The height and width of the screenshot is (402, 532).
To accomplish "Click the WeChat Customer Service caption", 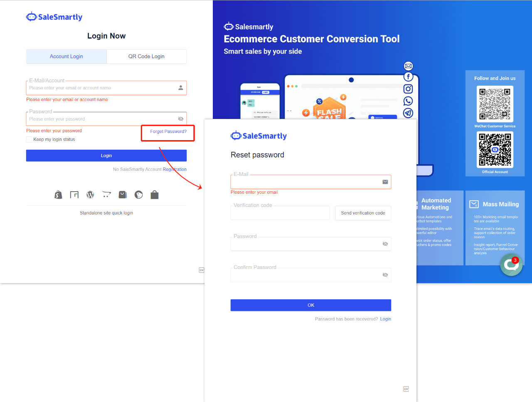I will click(x=495, y=126).
